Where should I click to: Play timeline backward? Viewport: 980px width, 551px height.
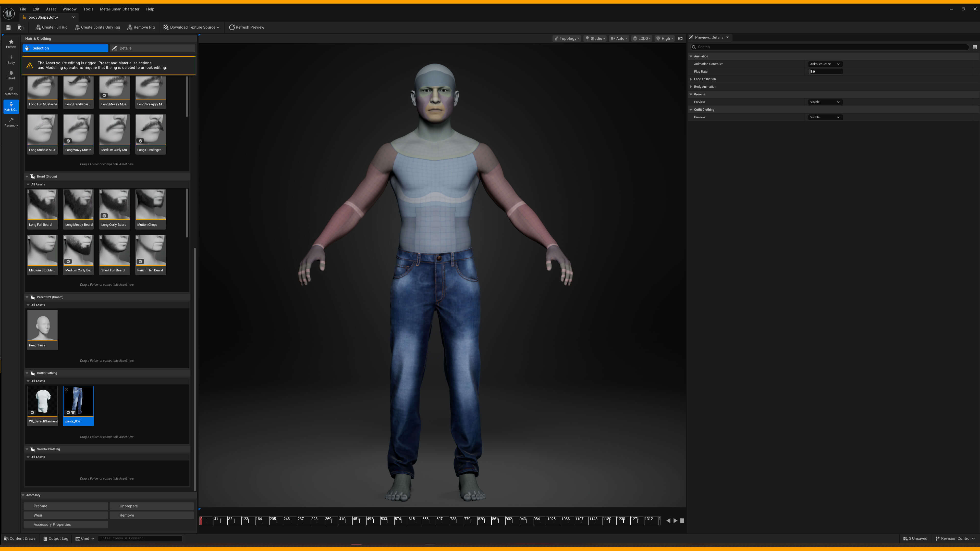click(668, 521)
